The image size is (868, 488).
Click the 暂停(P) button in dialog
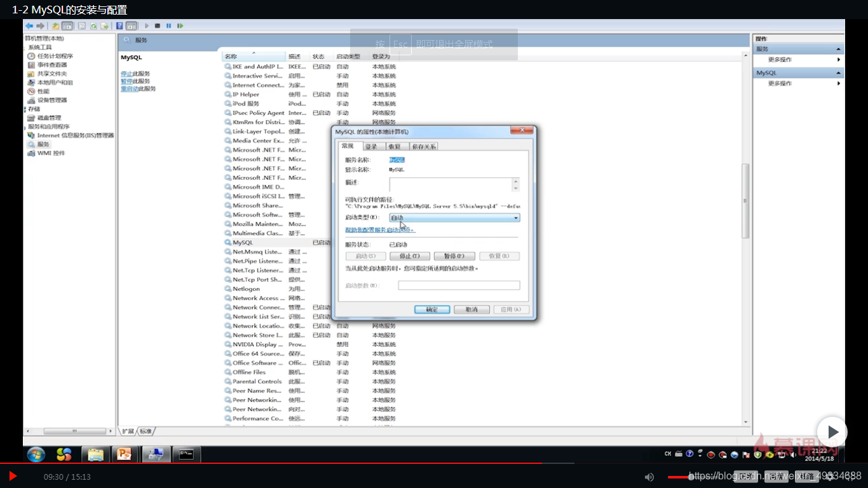[x=454, y=256]
